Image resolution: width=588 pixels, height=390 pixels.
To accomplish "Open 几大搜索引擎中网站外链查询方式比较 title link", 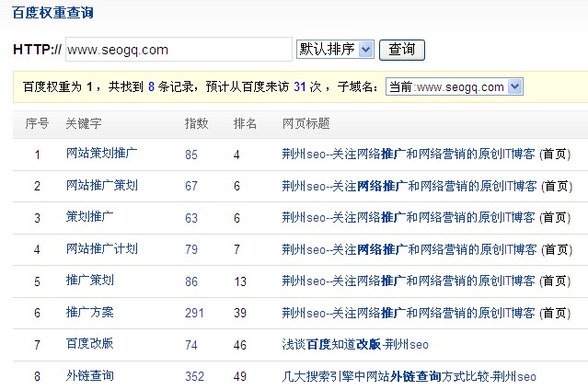I will 409,376.
